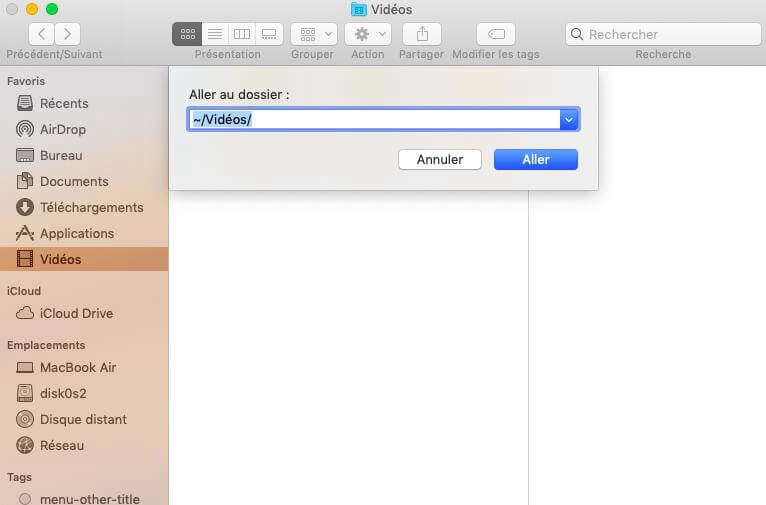Click the Disque distant disc icon
This screenshot has height=505, width=766.
pos(25,419)
